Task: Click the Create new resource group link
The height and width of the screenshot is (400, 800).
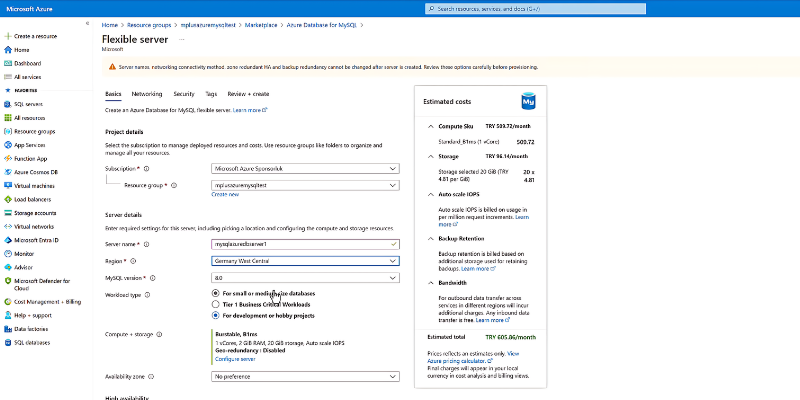Action: tap(225, 194)
